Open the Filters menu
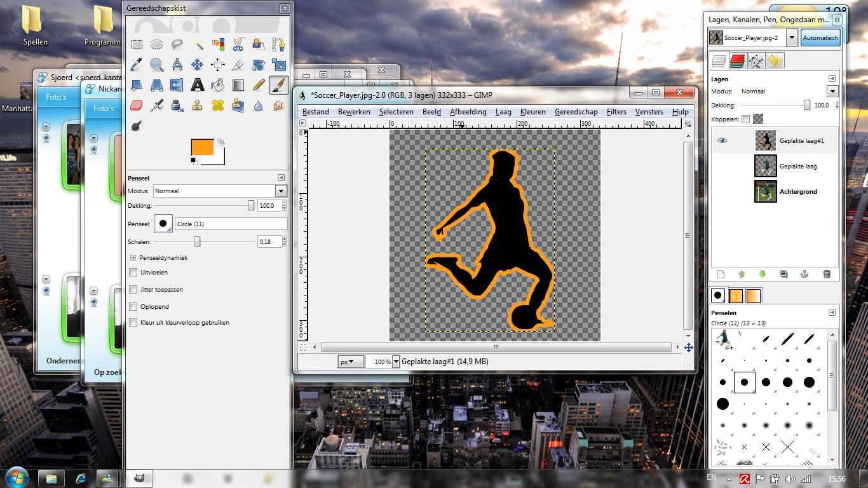 pos(616,112)
